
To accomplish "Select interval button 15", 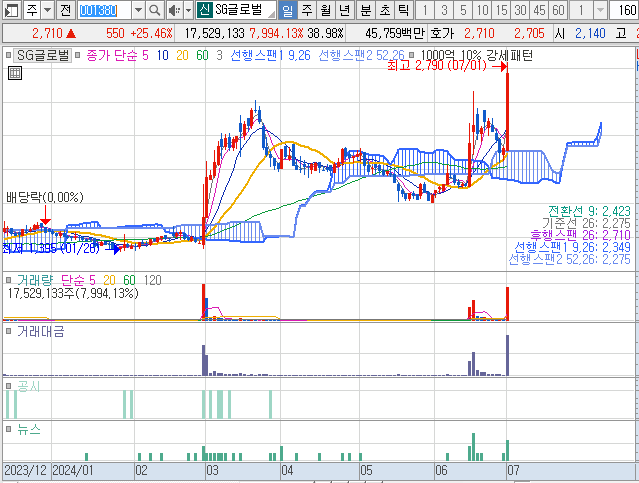I will click(502, 10).
